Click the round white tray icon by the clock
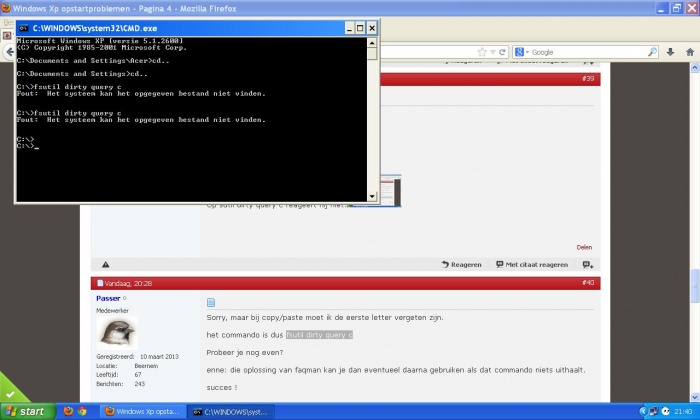This screenshot has height=420, width=700. [665, 411]
